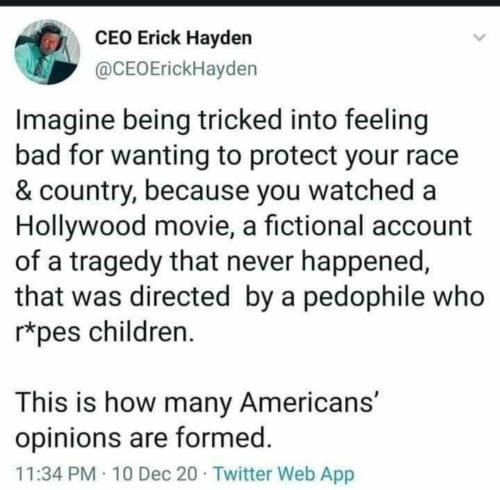
Task: Visit the @CEOErickHayden handle link
Action: 176,69
